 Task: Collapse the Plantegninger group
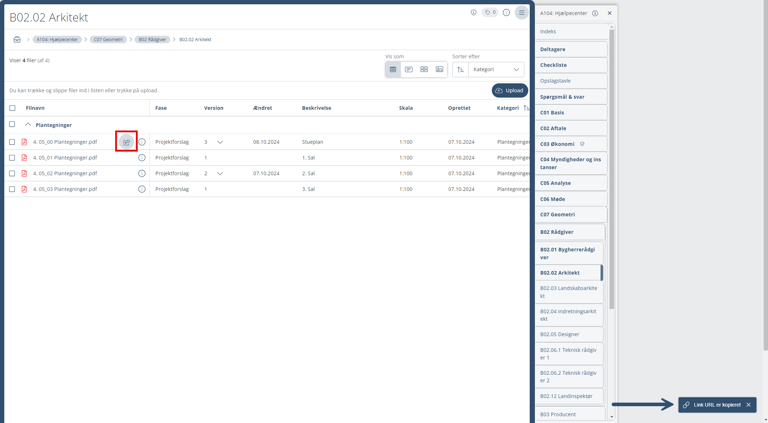[x=28, y=125]
